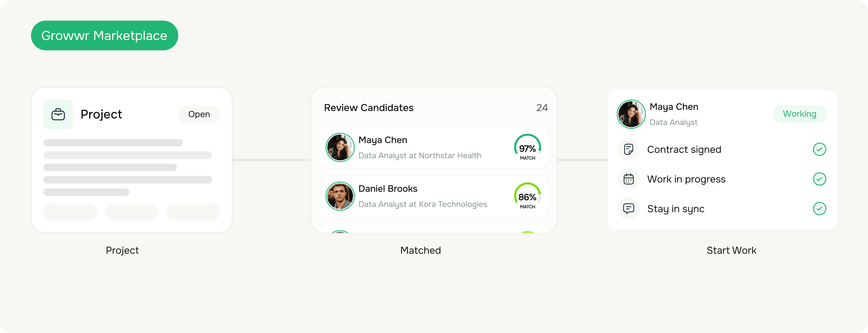868x333 pixels.
Task: Click the Review Candidates count 24
Action: (x=542, y=108)
